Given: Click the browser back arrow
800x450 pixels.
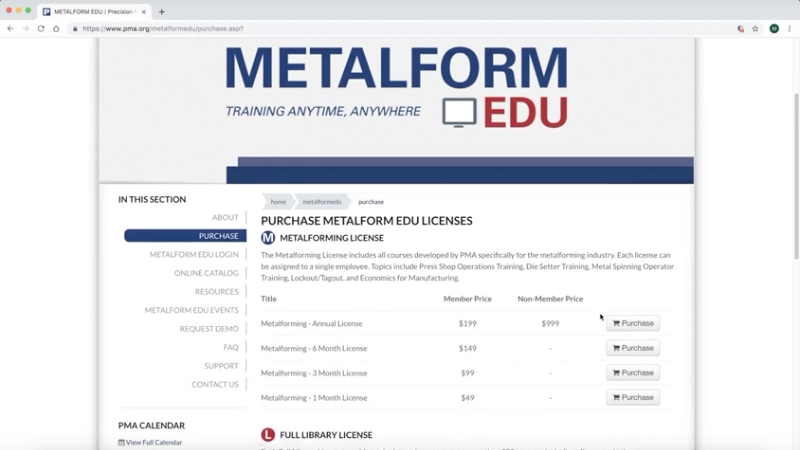Looking at the screenshot, I should [10, 28].
